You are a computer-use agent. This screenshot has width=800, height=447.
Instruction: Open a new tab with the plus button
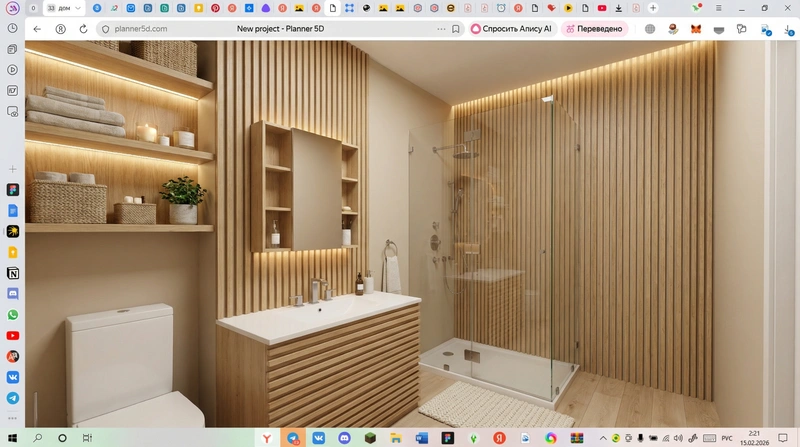click(653, 8)
